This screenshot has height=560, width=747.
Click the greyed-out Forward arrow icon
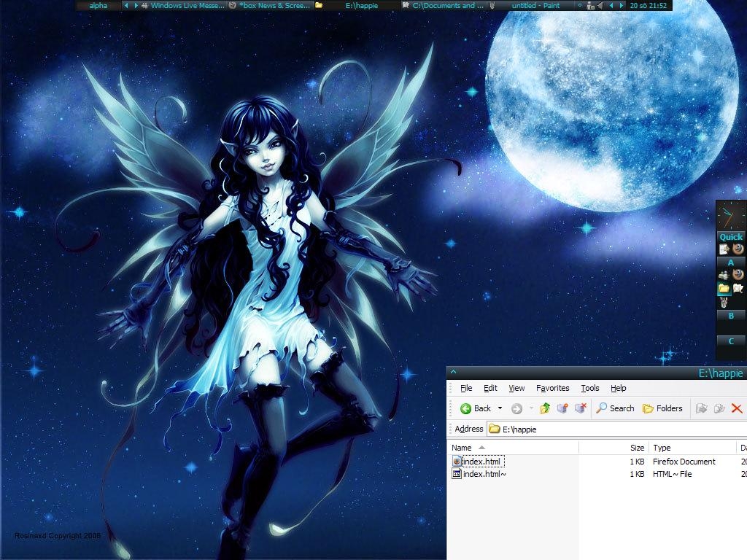pyautogui.click(x=516, y=408)
